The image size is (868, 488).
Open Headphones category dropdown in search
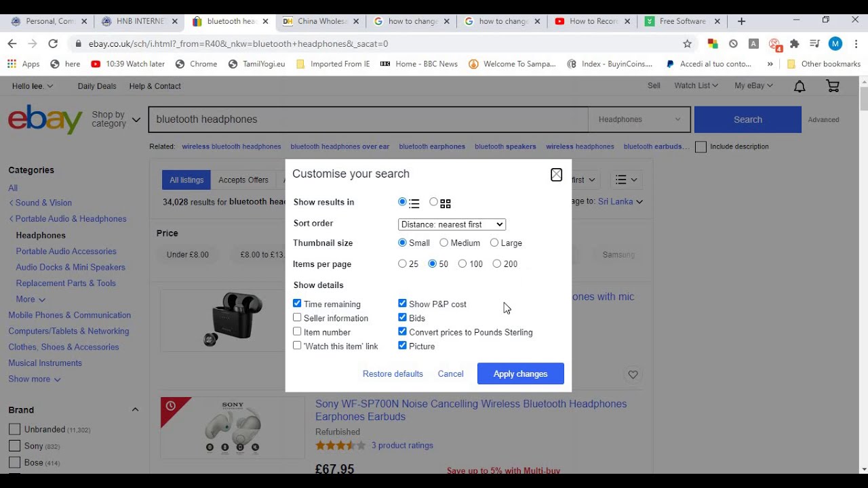[x=639, y=119]
